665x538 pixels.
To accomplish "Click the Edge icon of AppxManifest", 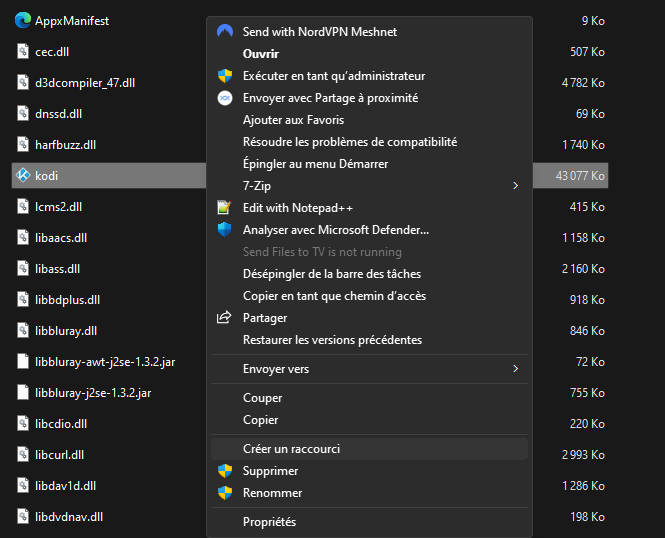I will tap(23, 20).
